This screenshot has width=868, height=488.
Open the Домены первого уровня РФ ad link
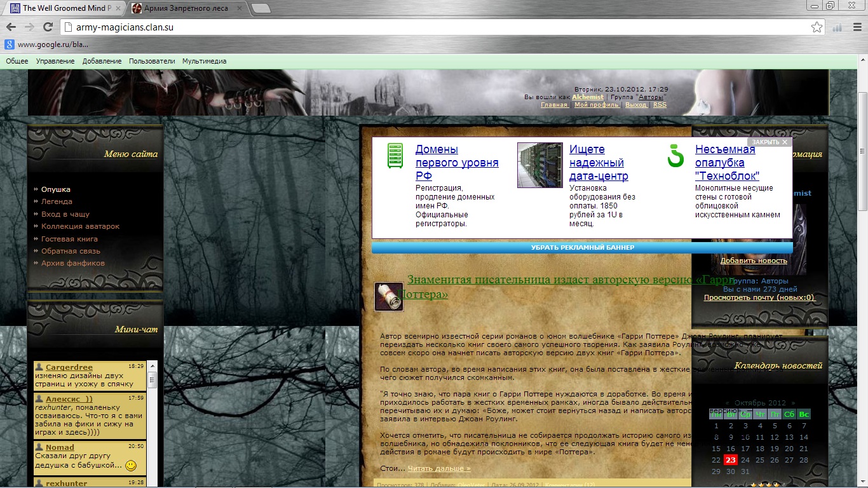pyautogui.click(x=457, y=163)
